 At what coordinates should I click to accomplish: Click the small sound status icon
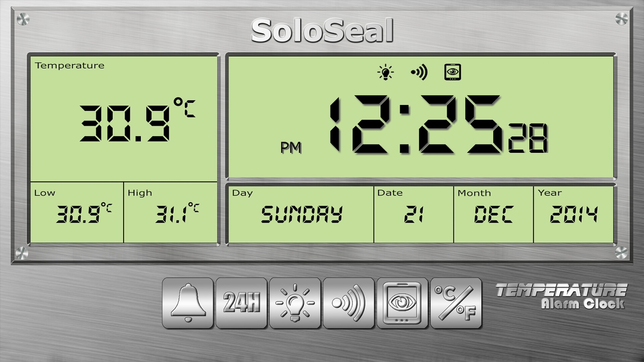pos(419,72)
